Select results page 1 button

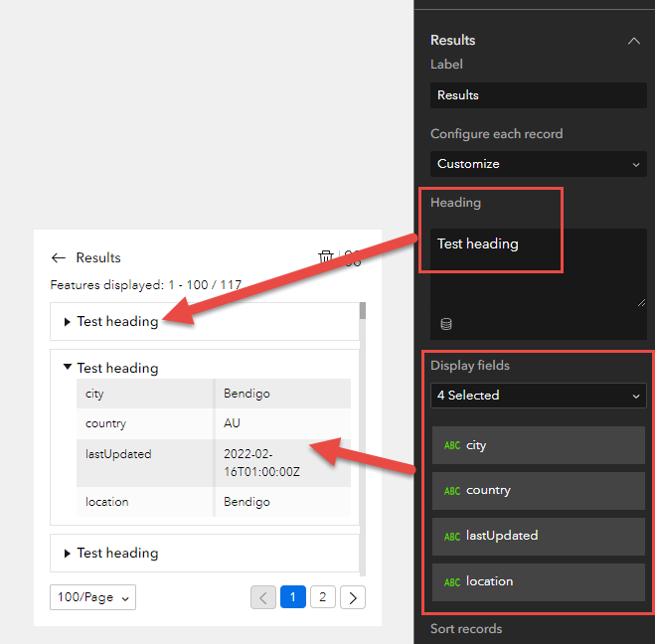tap(293, 597)
